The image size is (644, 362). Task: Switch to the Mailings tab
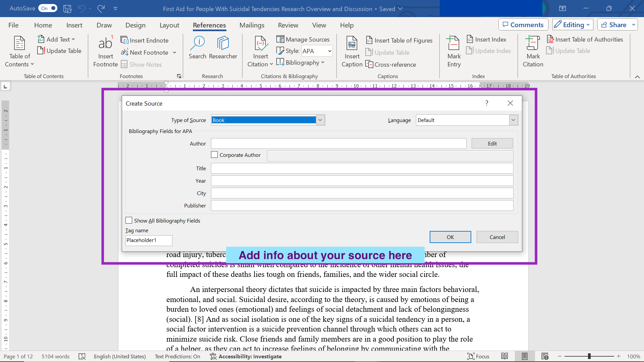(252, 25)
